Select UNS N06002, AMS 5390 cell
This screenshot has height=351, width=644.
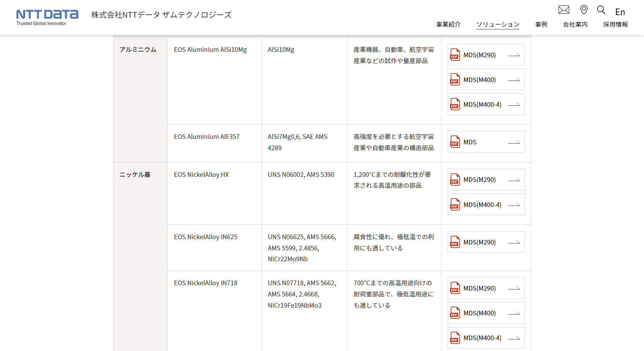(304, 193)
